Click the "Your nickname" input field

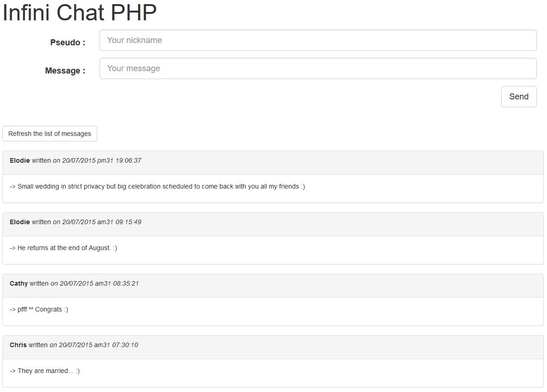pos(317,40)
